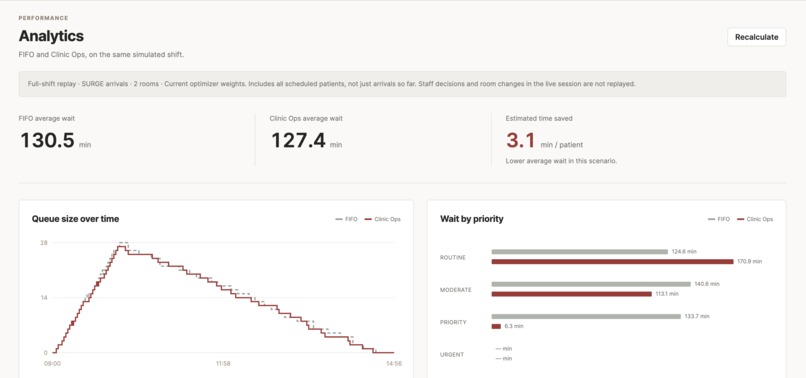
Task: Click the URGENT row label
Action: click(452, 354)
